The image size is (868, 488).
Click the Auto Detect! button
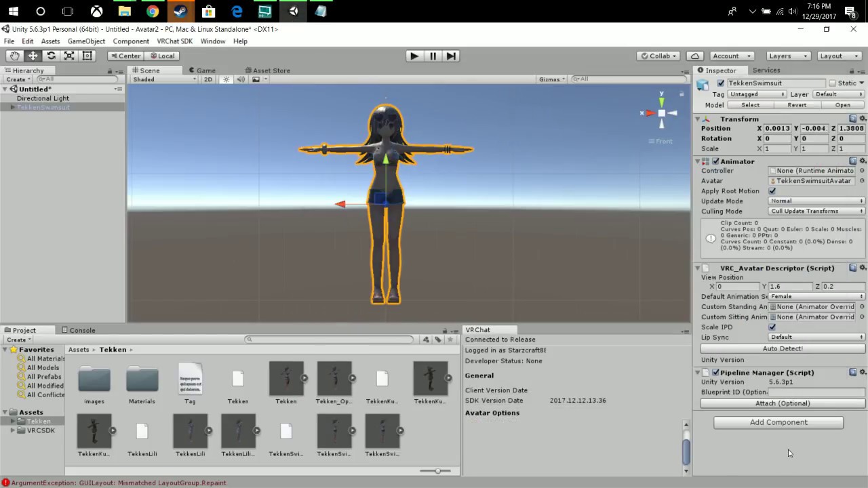point(783,348)
